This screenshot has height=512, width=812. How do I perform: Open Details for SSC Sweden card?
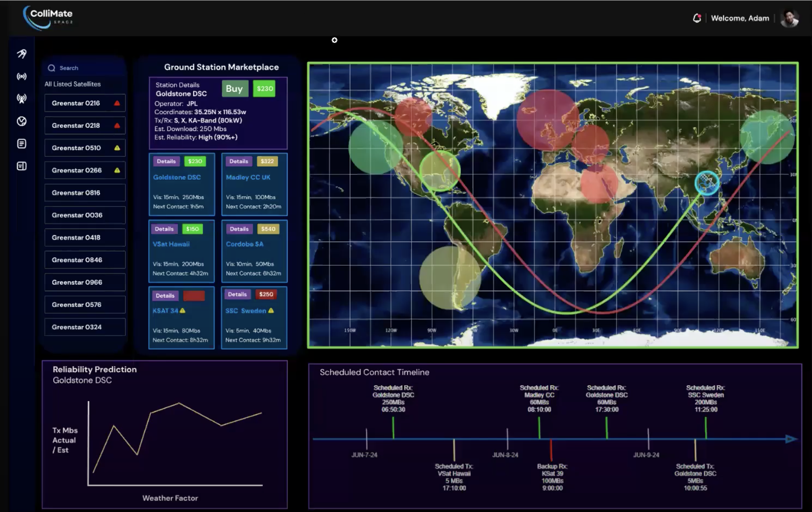(x=237, y=294)
